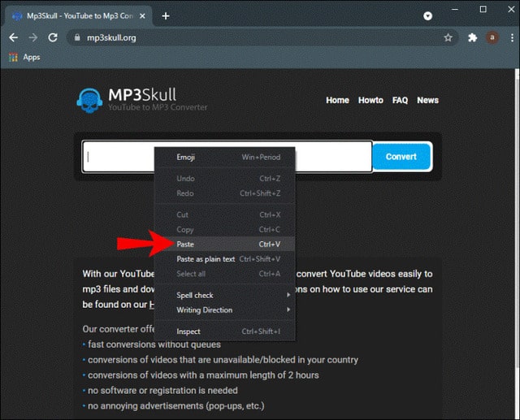
Task: Expand the Writing Direction submenu
Action: (225, 310)
